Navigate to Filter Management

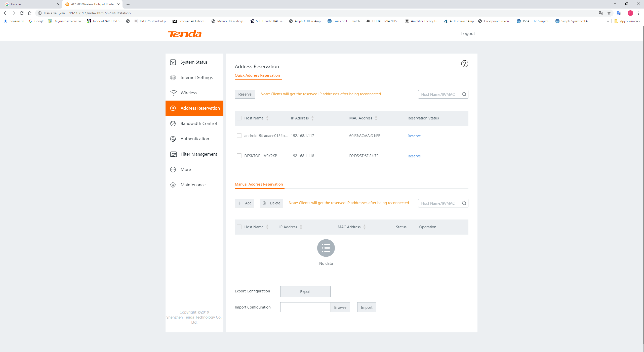pos(194,154)
